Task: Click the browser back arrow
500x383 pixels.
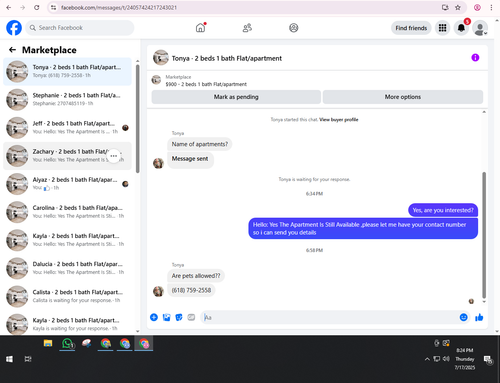Action: (9, 7)
